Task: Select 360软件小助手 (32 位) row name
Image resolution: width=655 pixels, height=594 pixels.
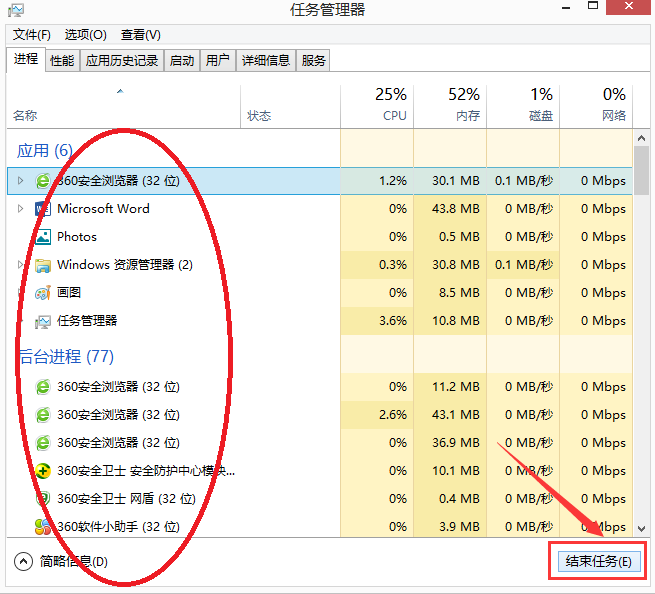Action: pyautogui.click(x=118, y=526)
